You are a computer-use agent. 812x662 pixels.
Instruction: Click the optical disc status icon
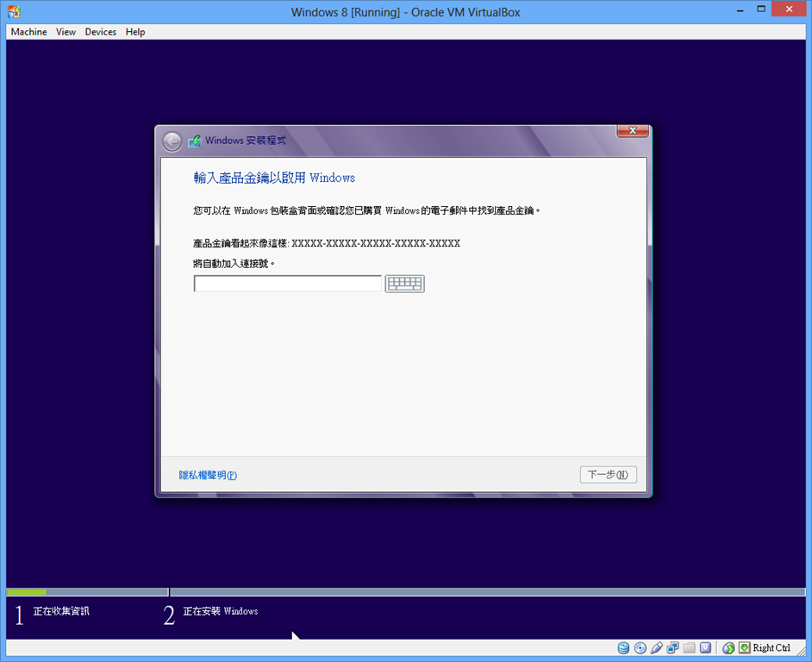(640, 648)
